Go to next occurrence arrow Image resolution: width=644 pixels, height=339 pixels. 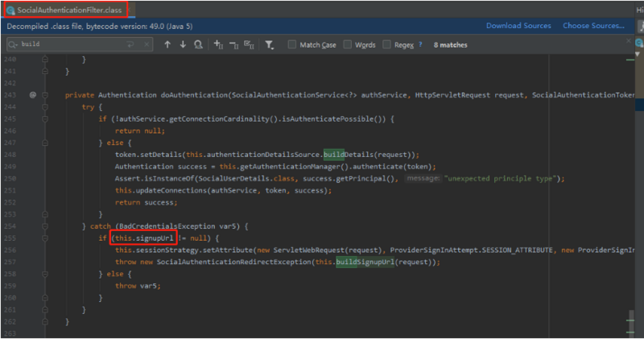point(183,44)
